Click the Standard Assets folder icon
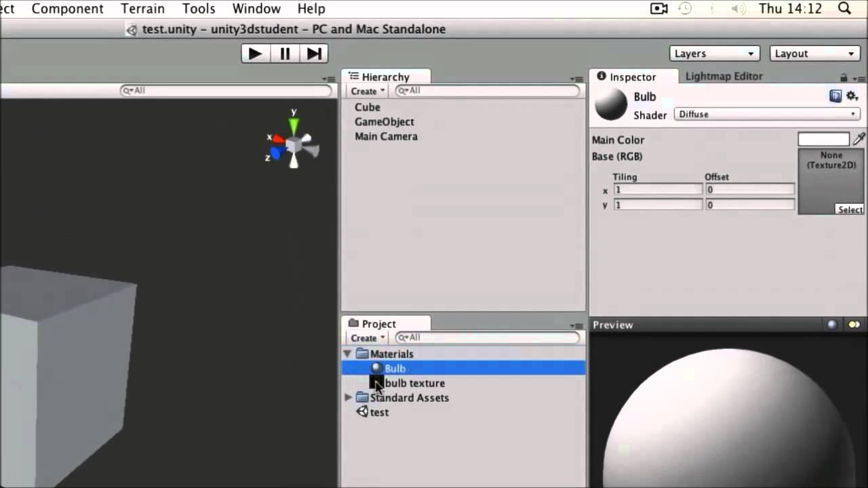The height and width of the screenshot is (488, 868). 362,398
